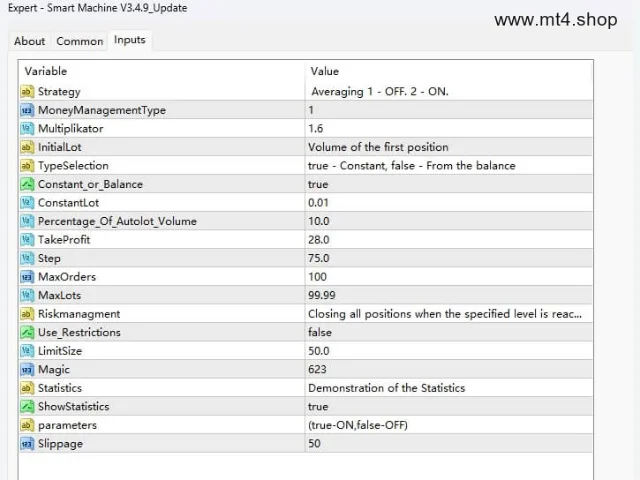Select the ShowStatistics variable name
This screenshot has height=480, width=640.
pos(73,407)
